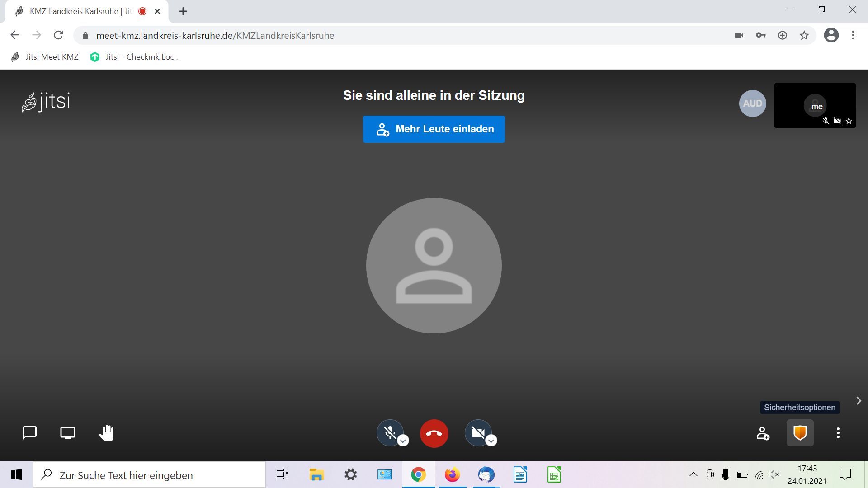The image size is (868, 488).
Task: Open the Jitsi Meet KMZ bookmark
Action: (45, 57)
